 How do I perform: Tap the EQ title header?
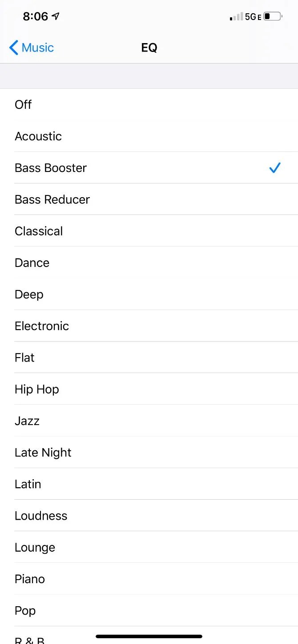pos(149,47)
